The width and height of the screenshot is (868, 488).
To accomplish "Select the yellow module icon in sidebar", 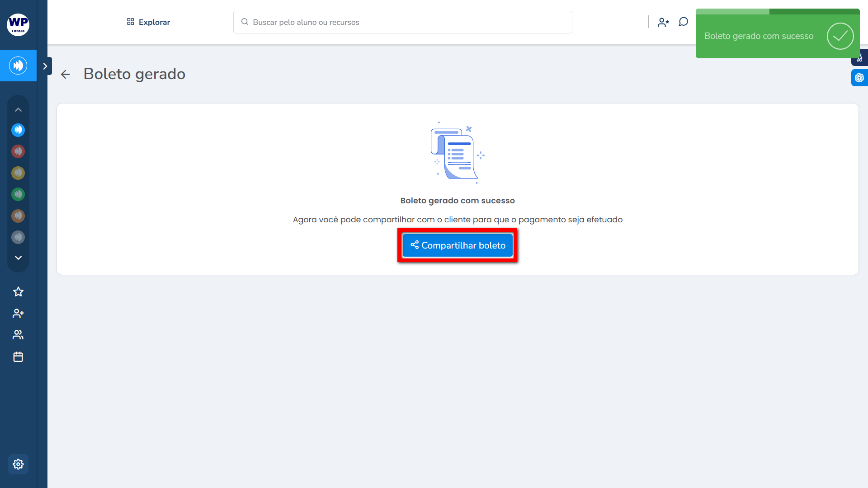I will (18, 173).
